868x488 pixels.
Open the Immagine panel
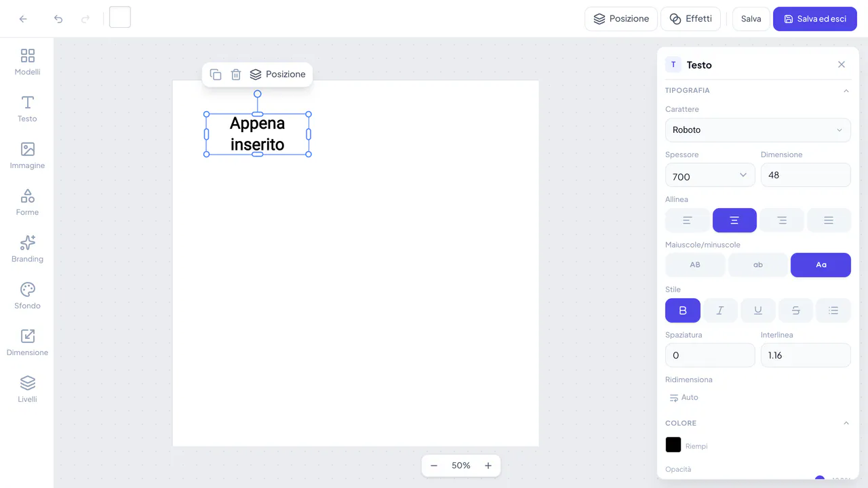click(x=27, y=155)
